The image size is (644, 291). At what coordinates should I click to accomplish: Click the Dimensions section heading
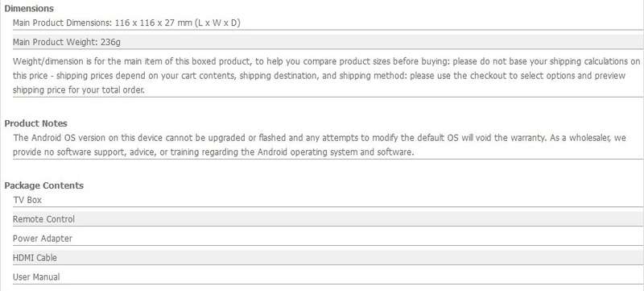click(x=29, y=8)
